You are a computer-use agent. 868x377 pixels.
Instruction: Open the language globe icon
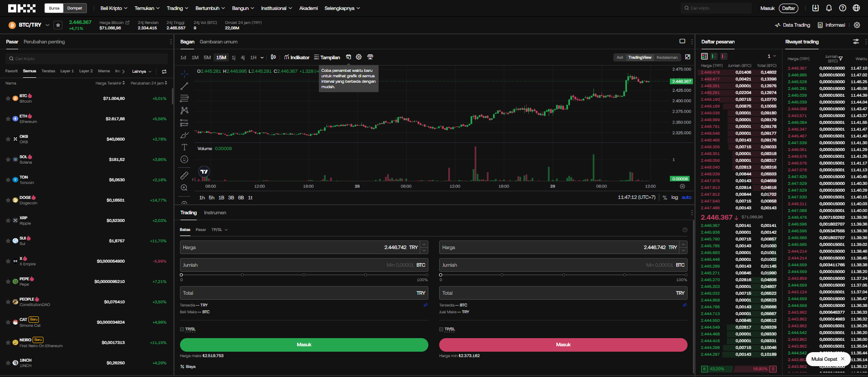tap(856, 8)
